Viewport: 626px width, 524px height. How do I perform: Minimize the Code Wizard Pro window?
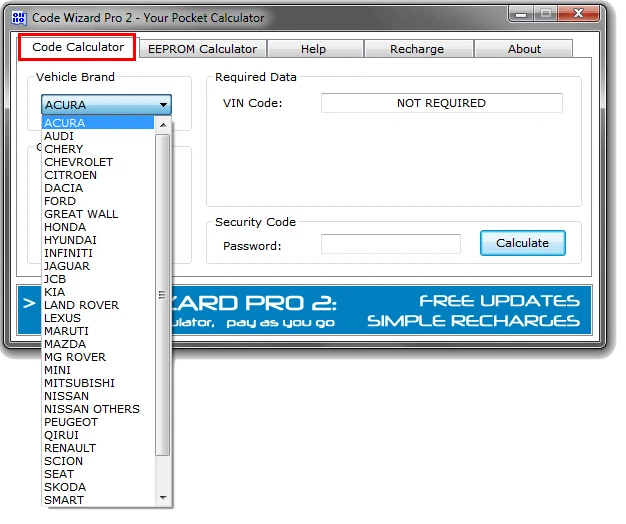tap(521, 14)
